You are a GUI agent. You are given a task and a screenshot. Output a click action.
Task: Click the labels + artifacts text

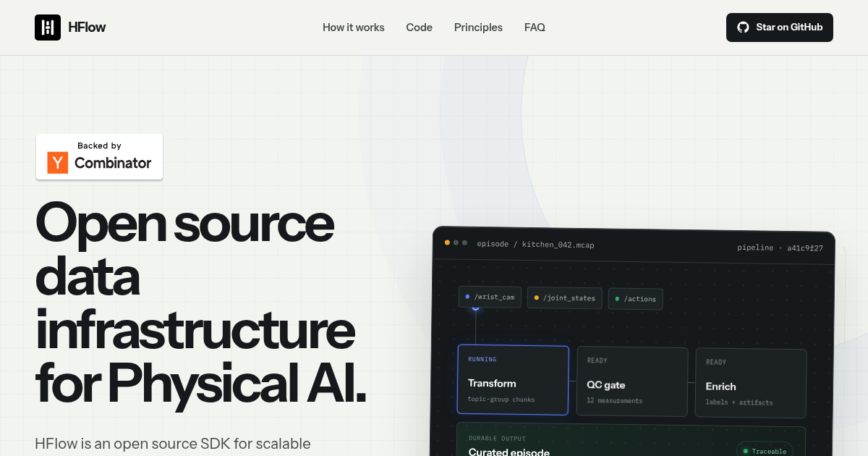click(x=739, y=402)
